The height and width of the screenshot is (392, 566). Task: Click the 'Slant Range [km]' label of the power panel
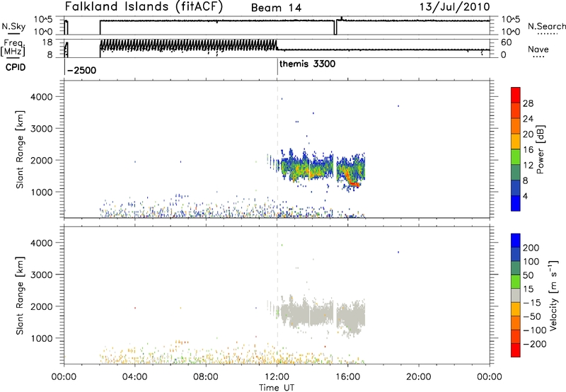pos(20,149)
